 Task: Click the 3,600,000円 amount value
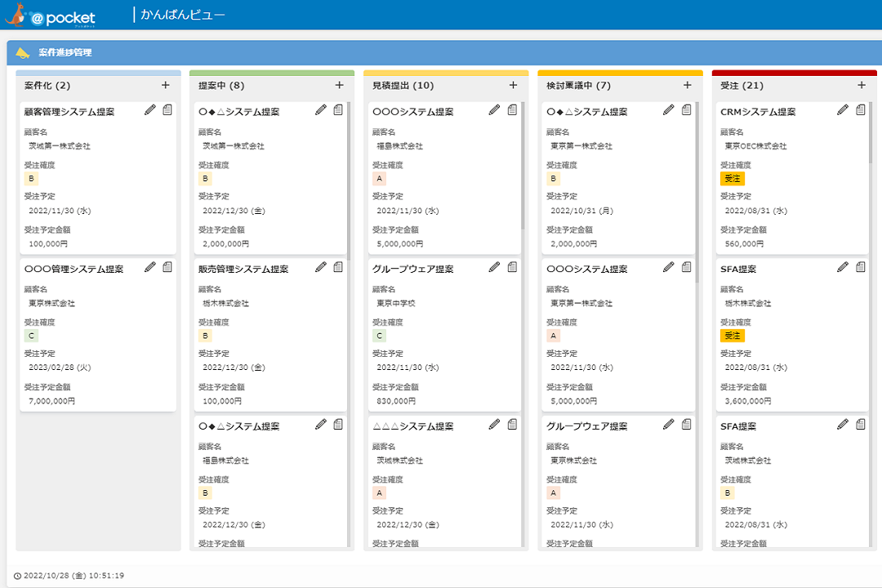747,401
